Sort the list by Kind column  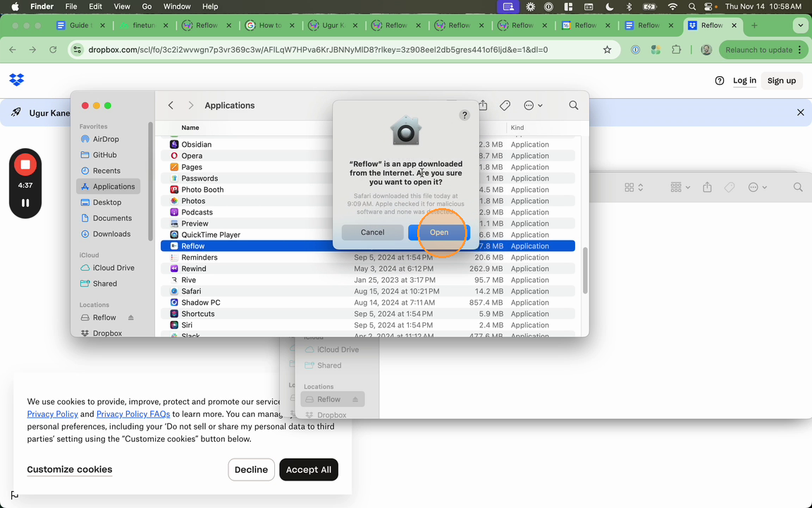pyautogui.click(x=517, y=128)
